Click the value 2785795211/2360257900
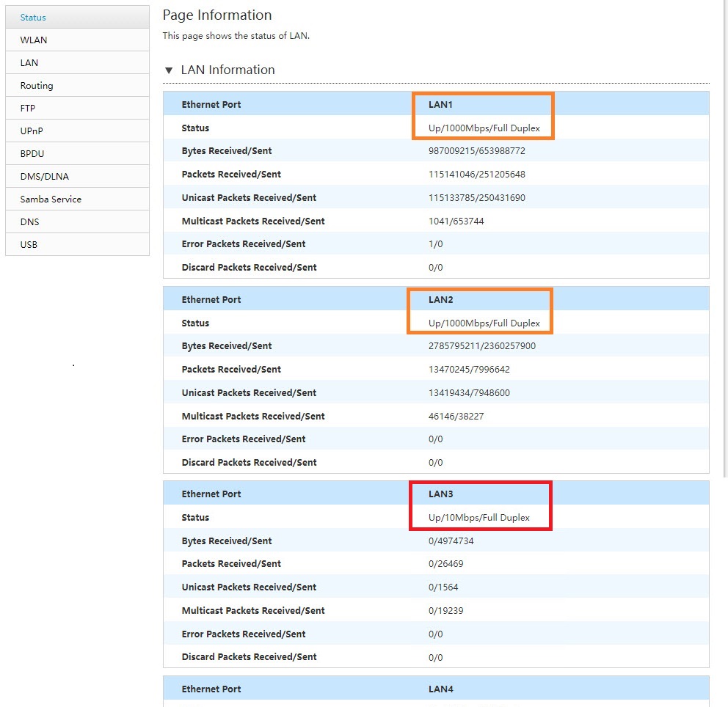 [x=482, y=346]
